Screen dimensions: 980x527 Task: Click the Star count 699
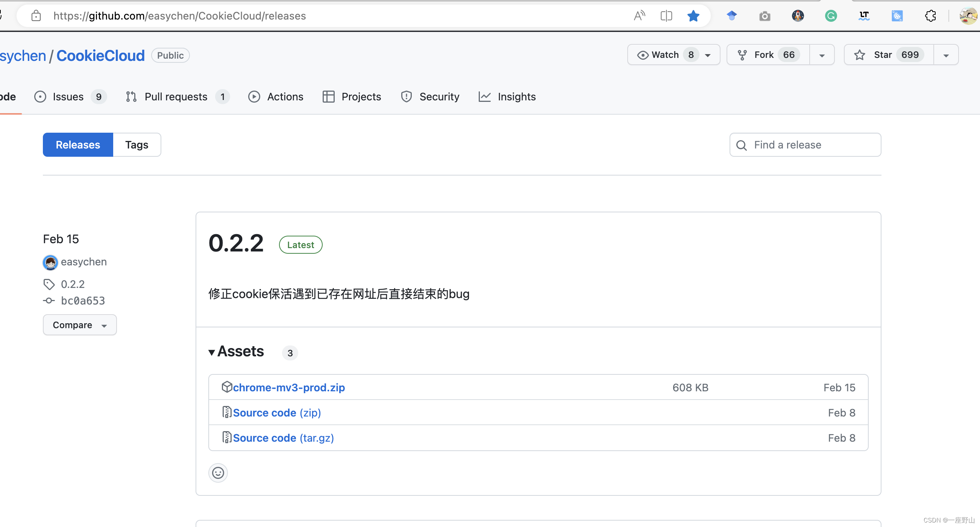point(910,55)
